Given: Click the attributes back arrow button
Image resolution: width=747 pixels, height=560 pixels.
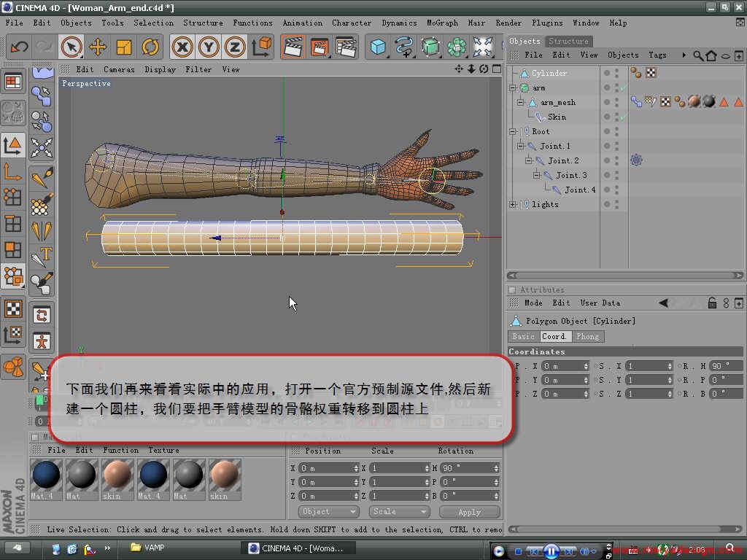Looking at the screenshot, I should tap(664, 303).
